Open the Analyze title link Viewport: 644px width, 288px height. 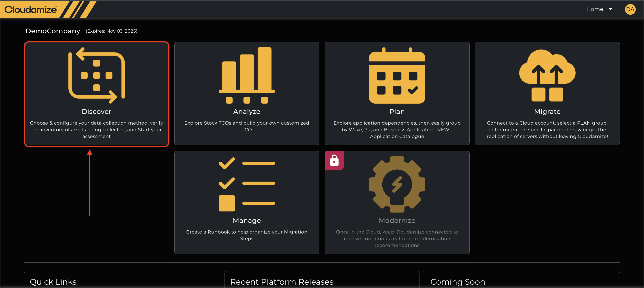coord(246,112)
